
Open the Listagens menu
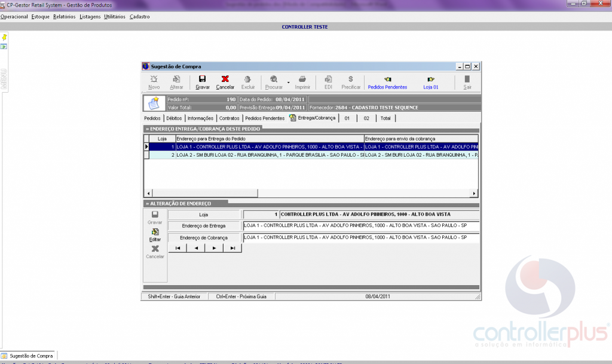(90, 17)
